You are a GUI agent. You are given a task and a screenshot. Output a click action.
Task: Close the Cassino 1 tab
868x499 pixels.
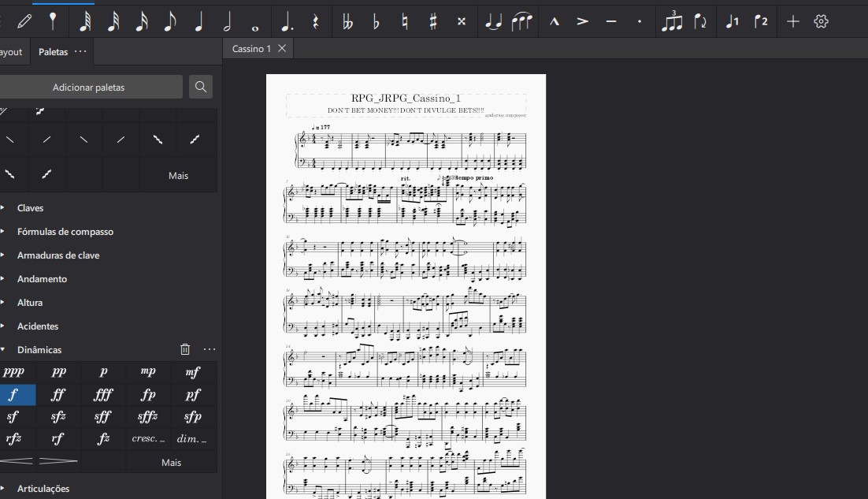pos(282,48)
